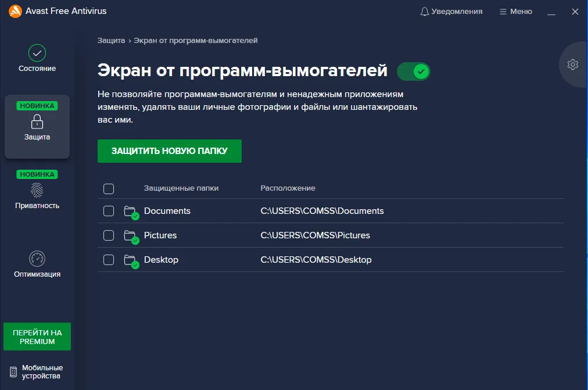Check the select-all folders checkbox
The height and width of the screenshot is (390, 588).
coord(109,189)
